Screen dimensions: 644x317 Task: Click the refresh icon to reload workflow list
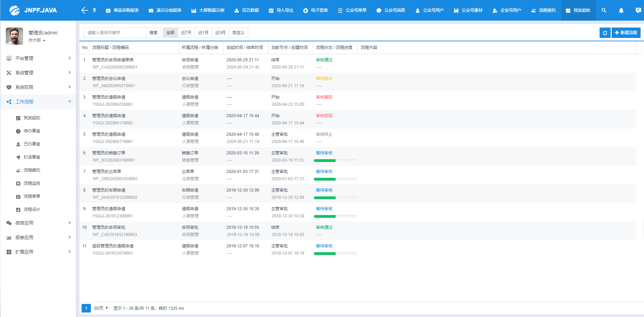pos(605,32)
